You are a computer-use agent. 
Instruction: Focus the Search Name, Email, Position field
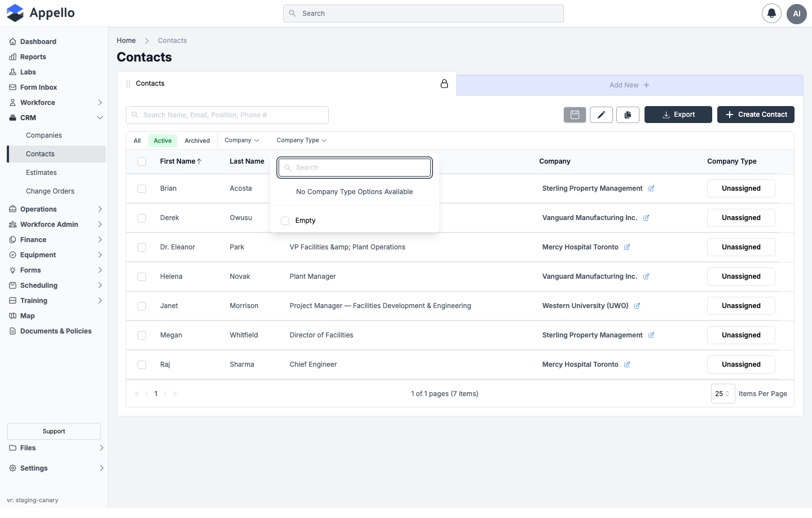click(x=227, y=115)
